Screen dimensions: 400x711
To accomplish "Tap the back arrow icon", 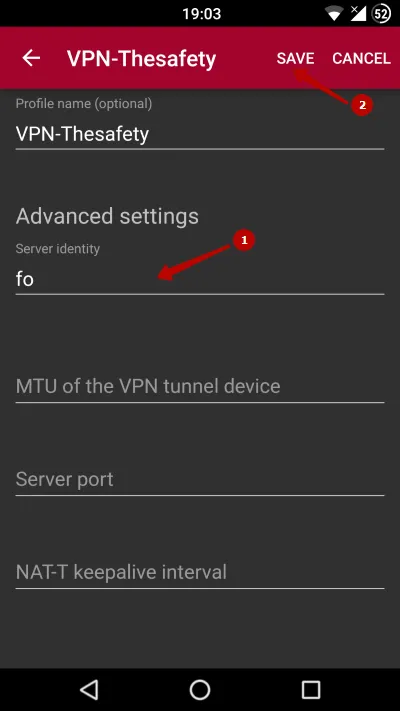I will tap(31, 58).
